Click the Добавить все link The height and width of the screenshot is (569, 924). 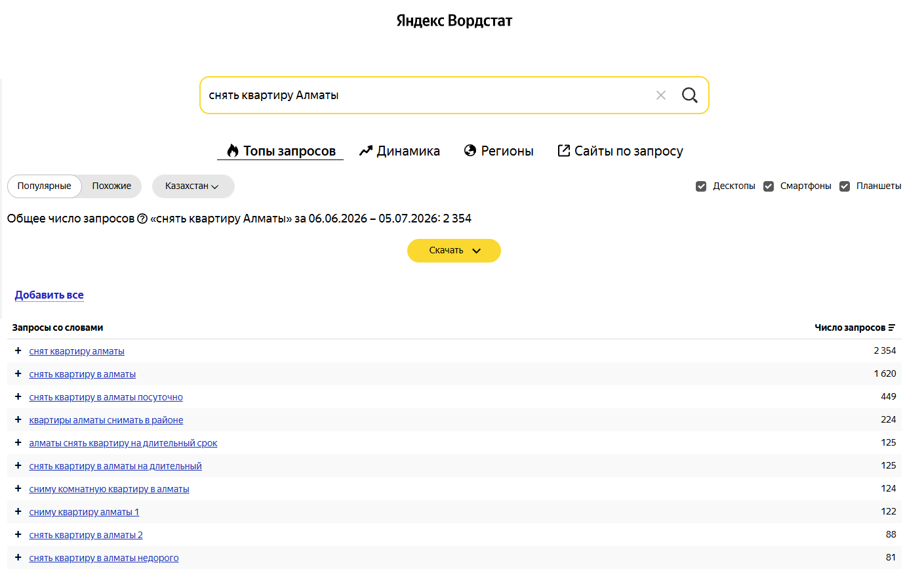[x=49, y=295]
